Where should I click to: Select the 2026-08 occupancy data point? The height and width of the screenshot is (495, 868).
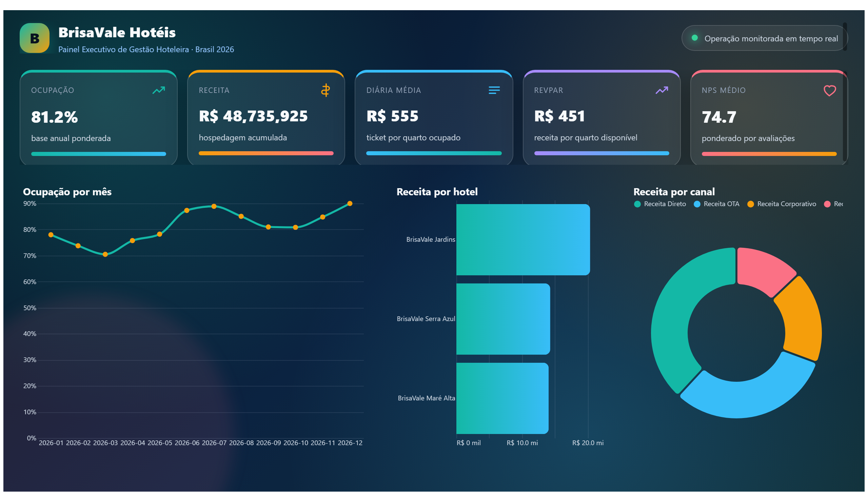(241, 217)
